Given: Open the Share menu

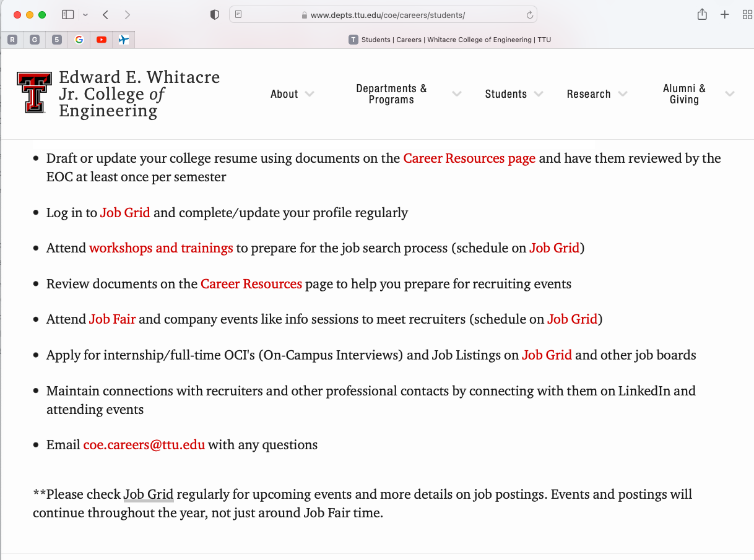Looking at the screenshot, I should (x=702, y=14).
